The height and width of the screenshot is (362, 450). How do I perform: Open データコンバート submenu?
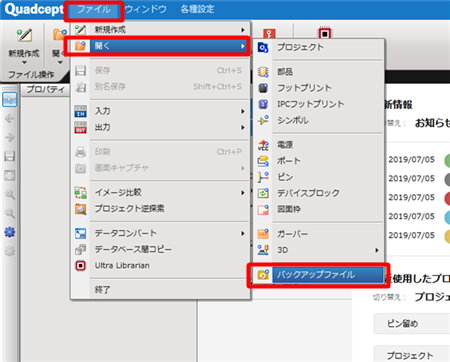(160, 233)
